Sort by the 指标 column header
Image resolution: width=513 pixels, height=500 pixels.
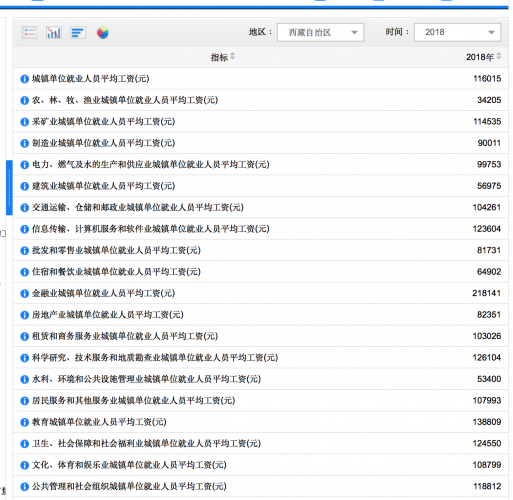222,57
